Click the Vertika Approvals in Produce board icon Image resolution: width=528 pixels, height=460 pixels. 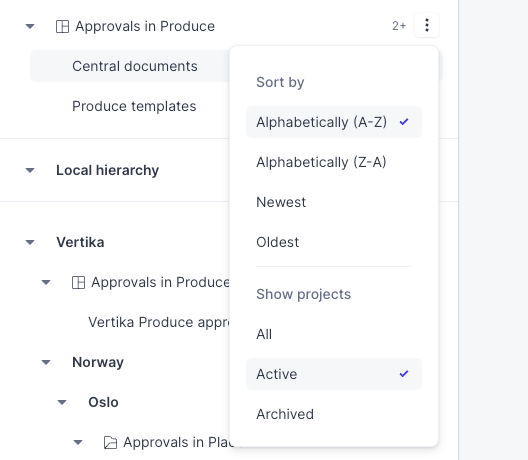coord(78,282)
